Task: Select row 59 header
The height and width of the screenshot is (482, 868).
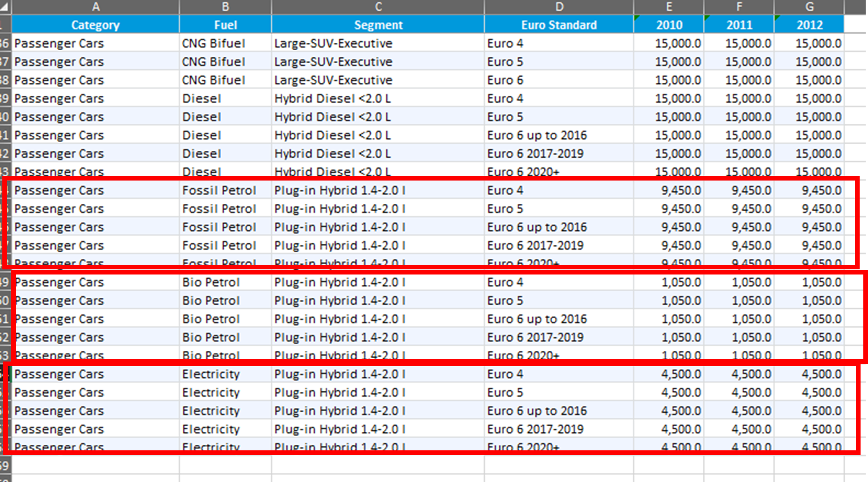Action: 5,465
